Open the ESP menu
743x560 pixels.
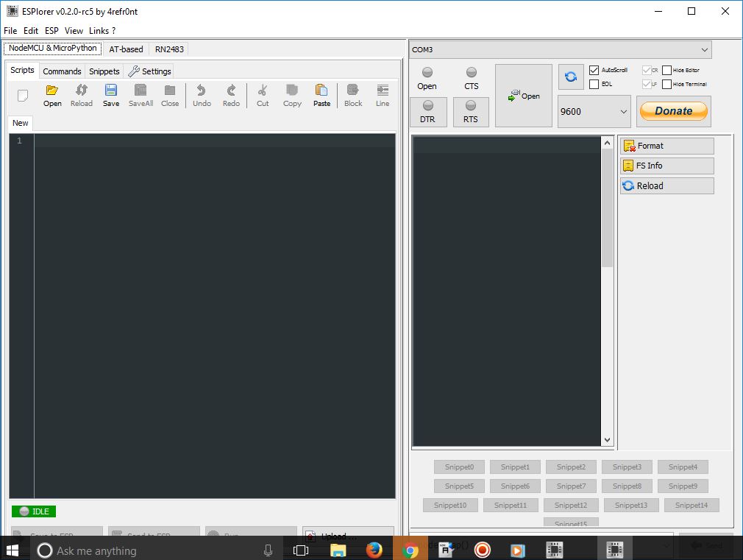point(51,31)
